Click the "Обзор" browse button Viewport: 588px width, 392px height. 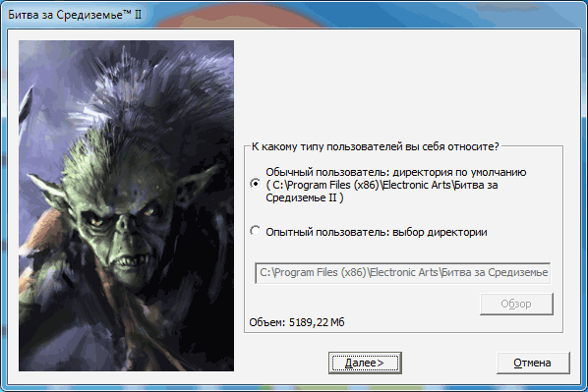516,304
